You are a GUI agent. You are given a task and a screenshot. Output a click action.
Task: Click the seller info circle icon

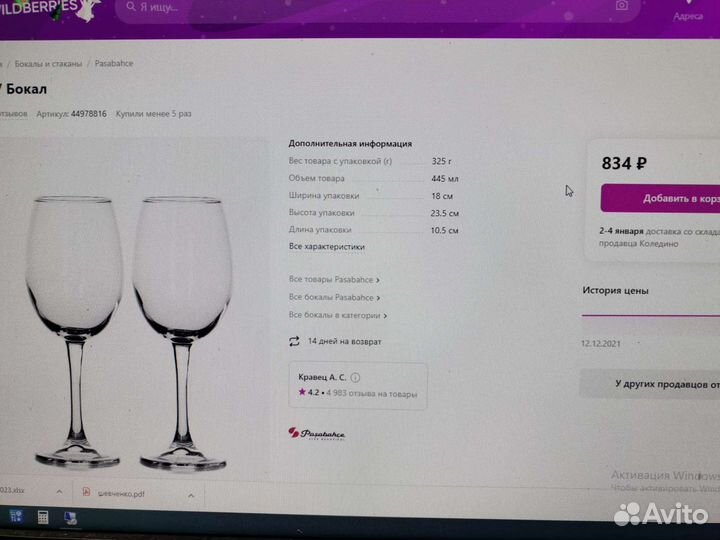pos(355,377)
